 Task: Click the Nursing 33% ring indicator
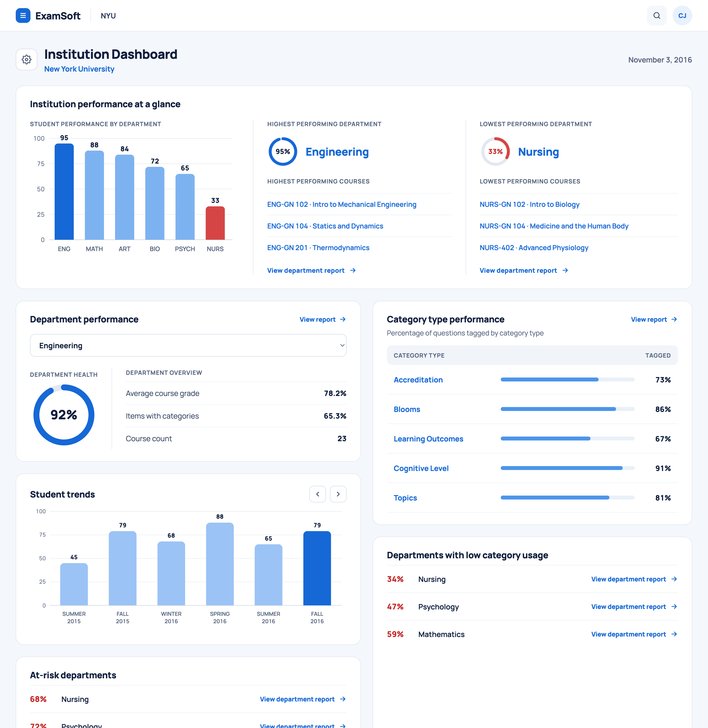(495, 152)
